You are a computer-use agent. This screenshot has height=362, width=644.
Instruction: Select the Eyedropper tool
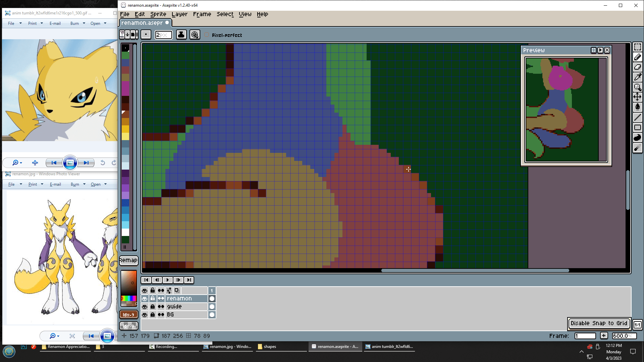tap(637, 77)
